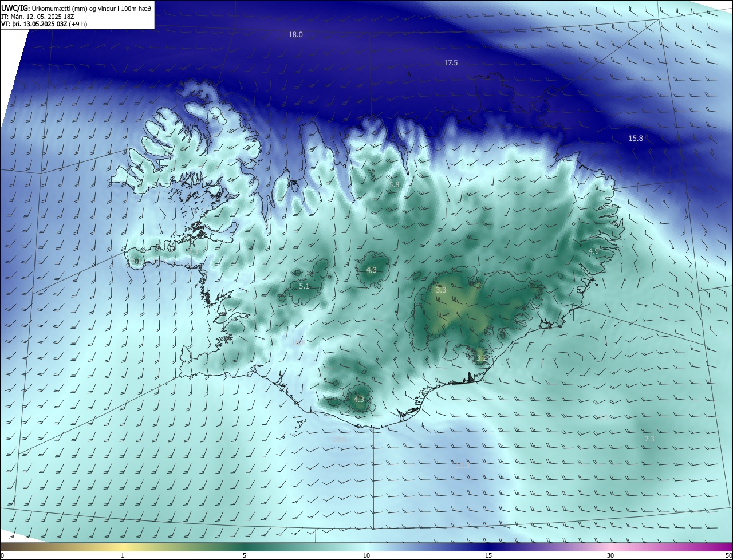Click the initial time line 'IT: Mán. 12. 05. 2025 18Z'

tap(38, 16)
